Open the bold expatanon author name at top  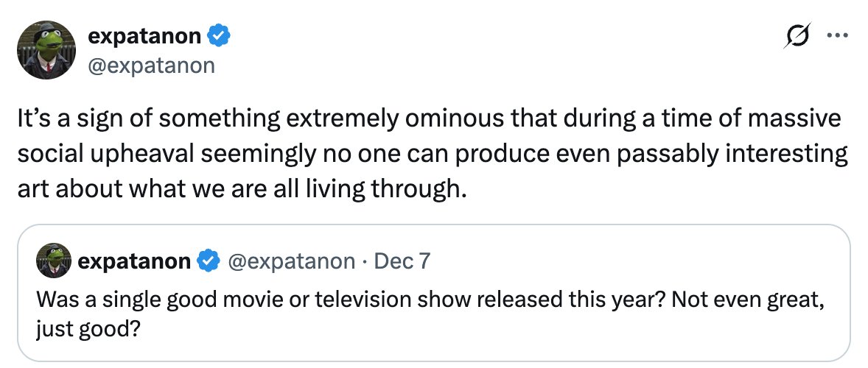[146, 35]
